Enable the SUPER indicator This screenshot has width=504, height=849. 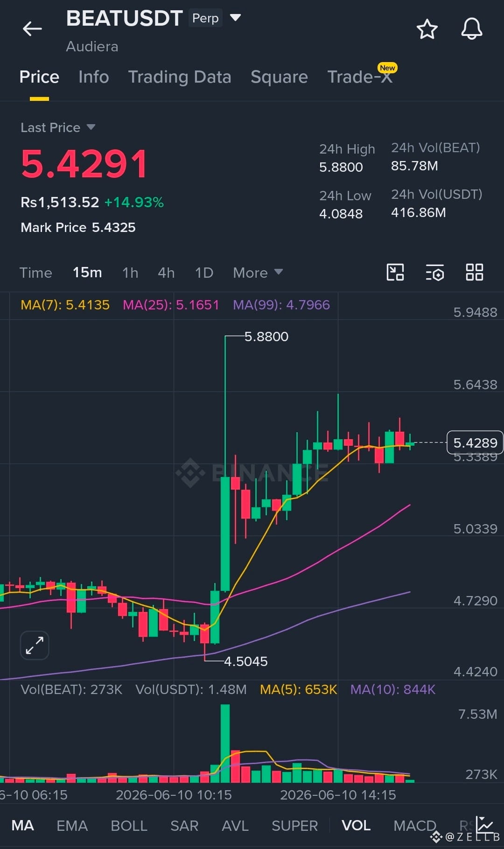[x=294, y=825]
